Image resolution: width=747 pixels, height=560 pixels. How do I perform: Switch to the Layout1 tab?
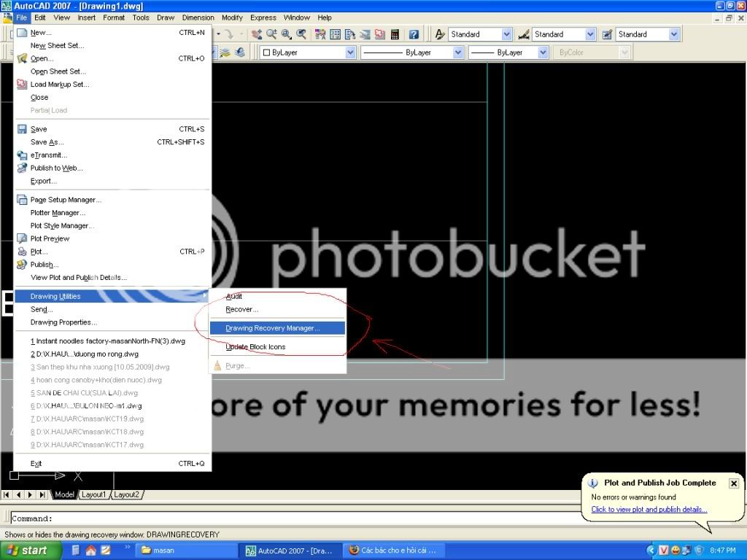(x=93, y=495)
